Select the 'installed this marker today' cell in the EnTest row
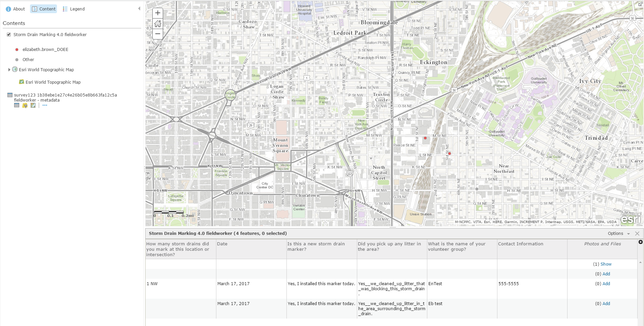The image size is (644, 326). click(322, 289)
